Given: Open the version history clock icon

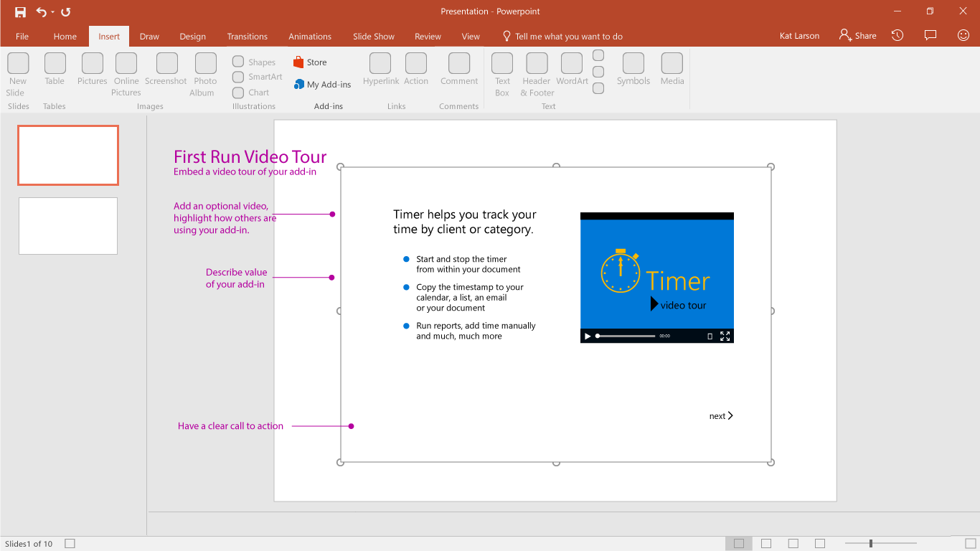Looking at the screenshot, I should pyautogui.click(x=897, y=35).
